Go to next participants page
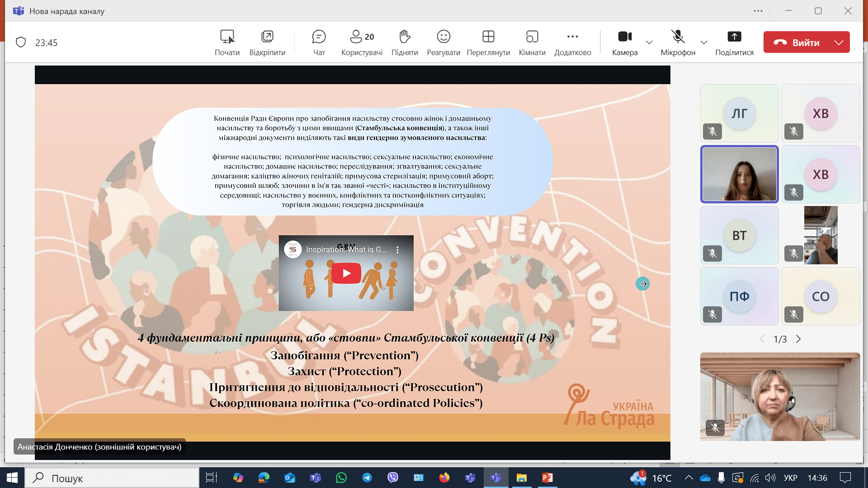 click(x=798, y=339)
